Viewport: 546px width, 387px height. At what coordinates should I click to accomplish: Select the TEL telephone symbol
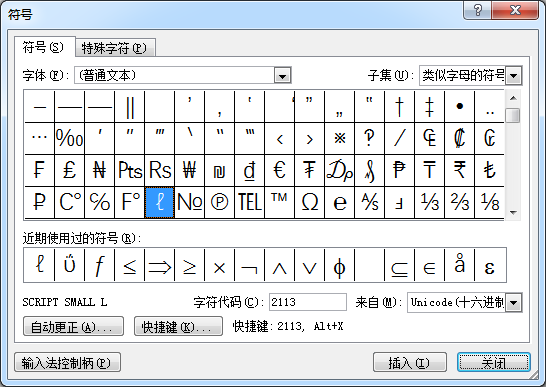[x=249, y=202]
